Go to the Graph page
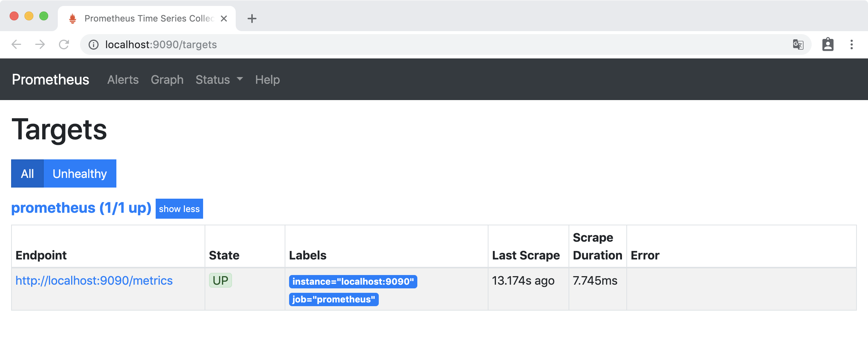Image resolution: width=868 pixels, height=341 pixels. pos(167,80)
